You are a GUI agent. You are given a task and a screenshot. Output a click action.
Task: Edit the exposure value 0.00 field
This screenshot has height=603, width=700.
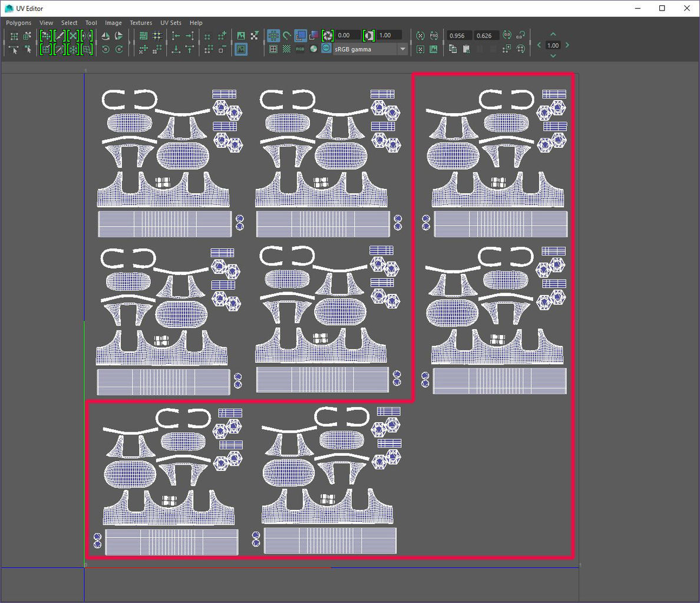(348, 35)
